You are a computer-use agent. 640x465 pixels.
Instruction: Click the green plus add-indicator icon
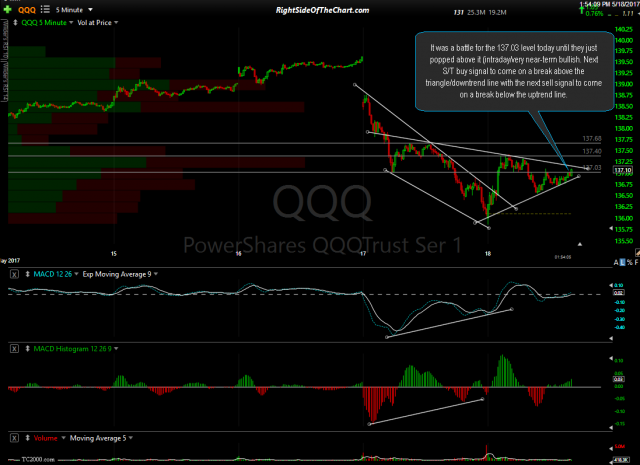pyautogui.click(x=8, y=9)
